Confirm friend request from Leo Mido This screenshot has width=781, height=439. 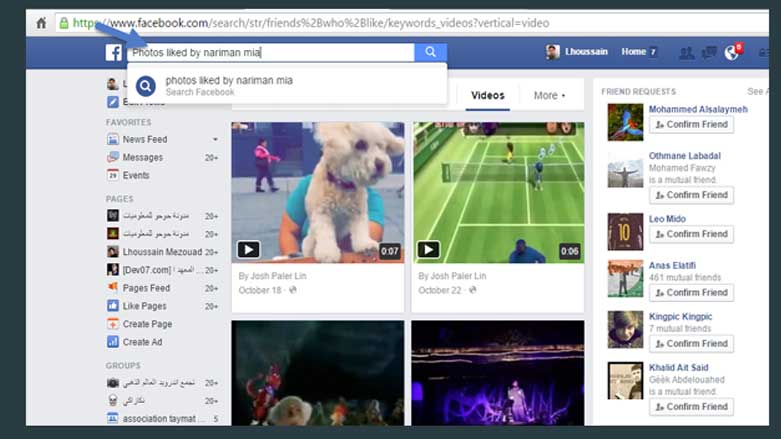691,234
